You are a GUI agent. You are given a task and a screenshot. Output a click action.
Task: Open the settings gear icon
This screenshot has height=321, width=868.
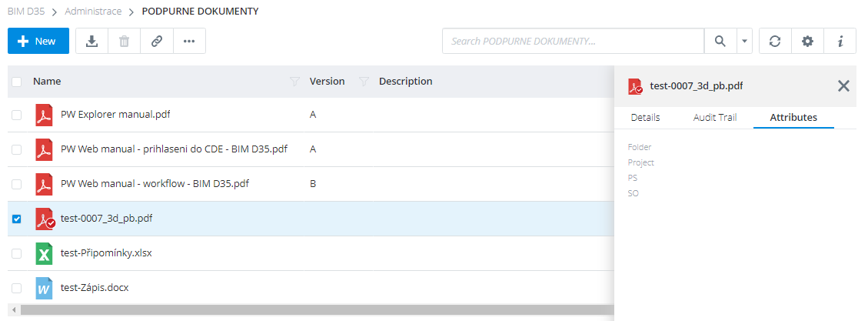point(807,42)
